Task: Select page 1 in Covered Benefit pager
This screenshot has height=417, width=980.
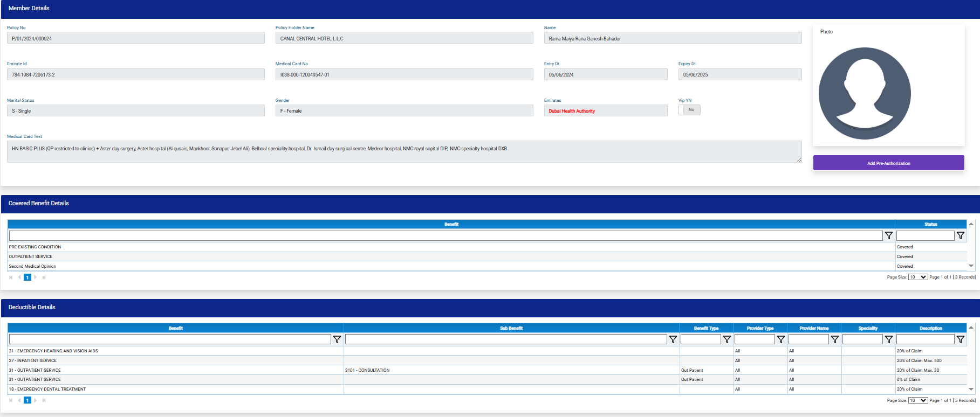Action: (28, 277)
